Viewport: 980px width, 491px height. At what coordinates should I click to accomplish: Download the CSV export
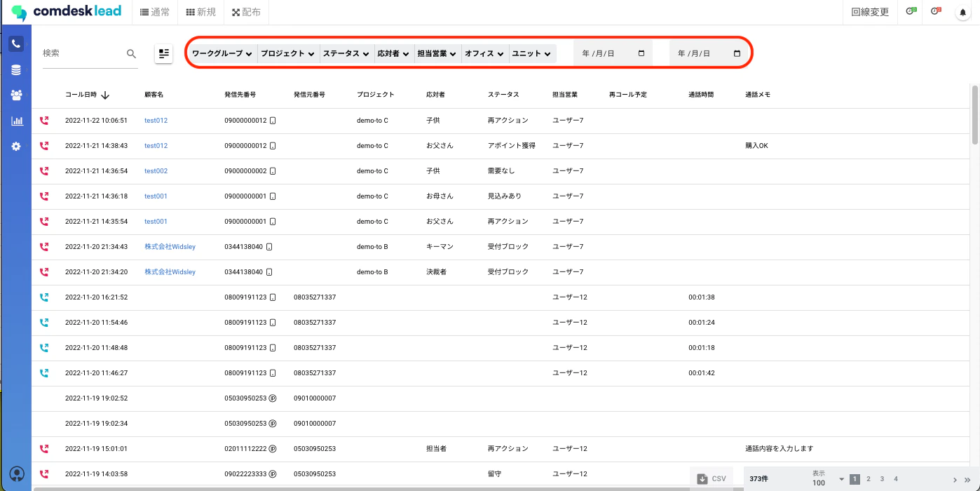coord(712,478)
